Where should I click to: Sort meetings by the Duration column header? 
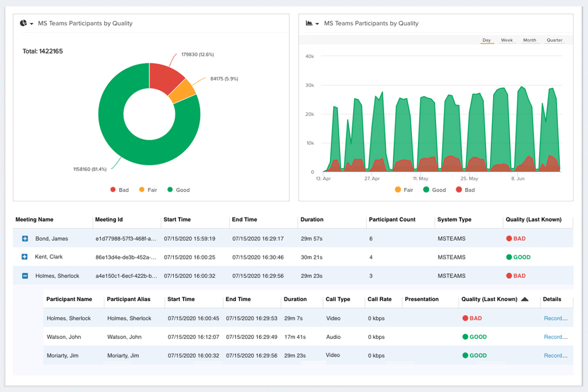312,220
